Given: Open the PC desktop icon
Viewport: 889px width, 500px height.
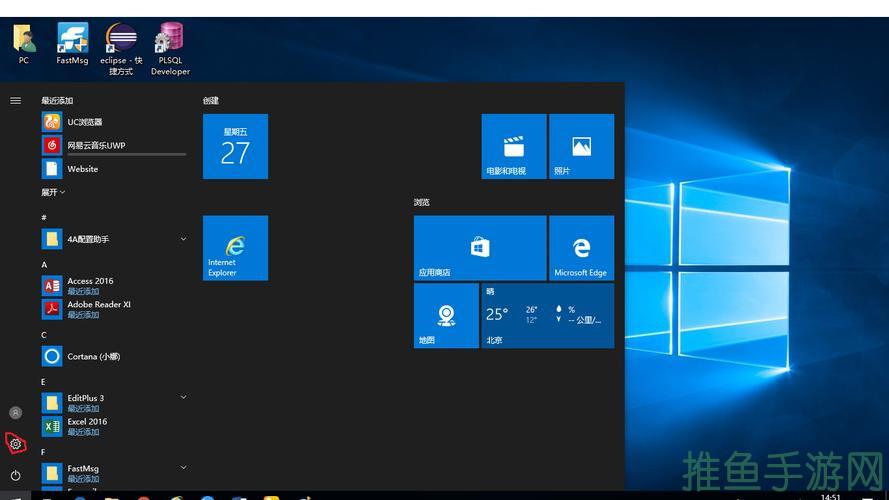Looking at the screenshot, I should coord(24,44).
